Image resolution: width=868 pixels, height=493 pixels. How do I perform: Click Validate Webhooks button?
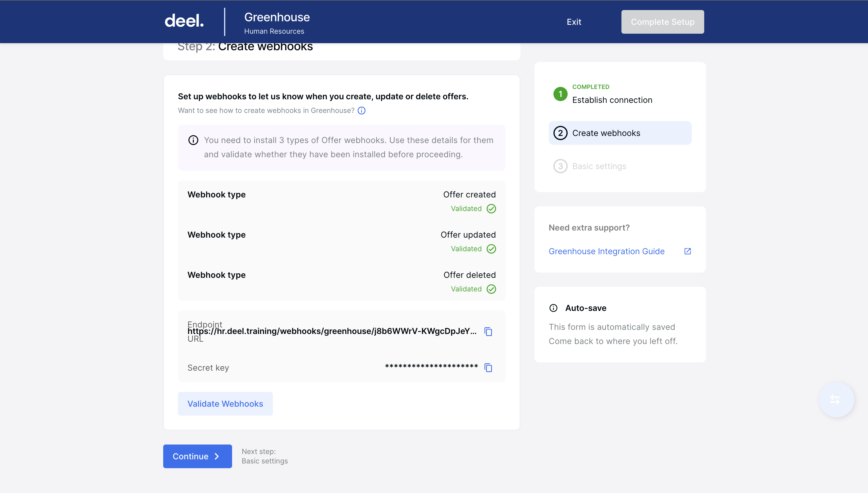225,404
